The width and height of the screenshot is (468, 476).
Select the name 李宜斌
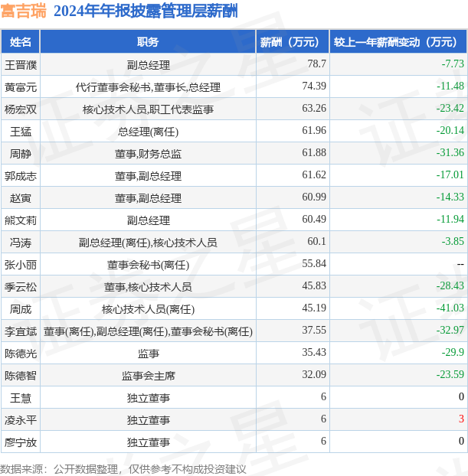[x=21, y=331]
